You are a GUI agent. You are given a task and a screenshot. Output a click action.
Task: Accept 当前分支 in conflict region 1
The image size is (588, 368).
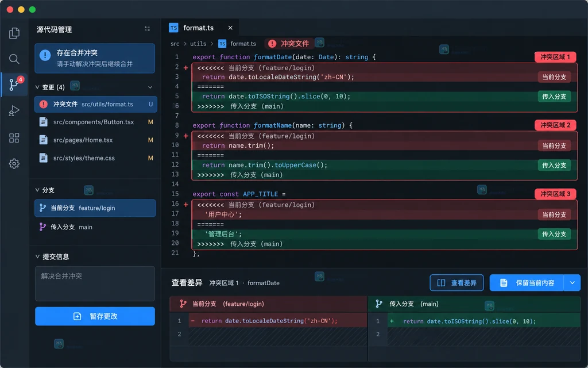point(554,77)
